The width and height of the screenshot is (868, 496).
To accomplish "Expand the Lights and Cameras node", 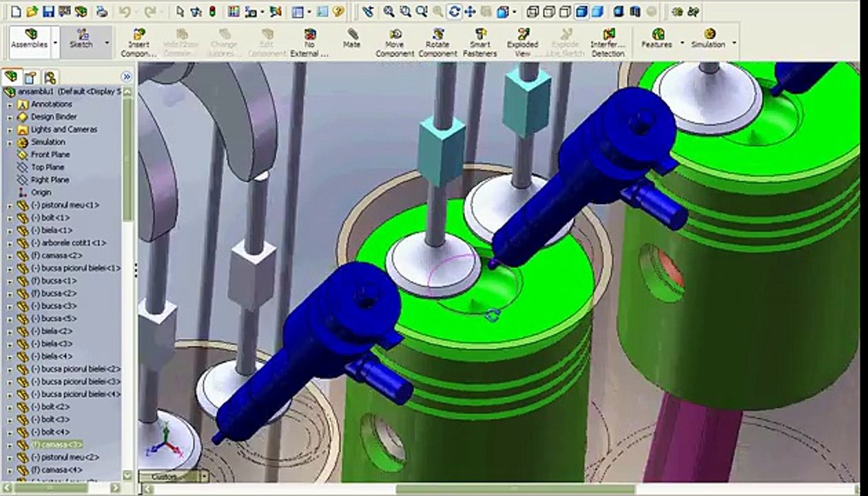I will coord(10,130).
